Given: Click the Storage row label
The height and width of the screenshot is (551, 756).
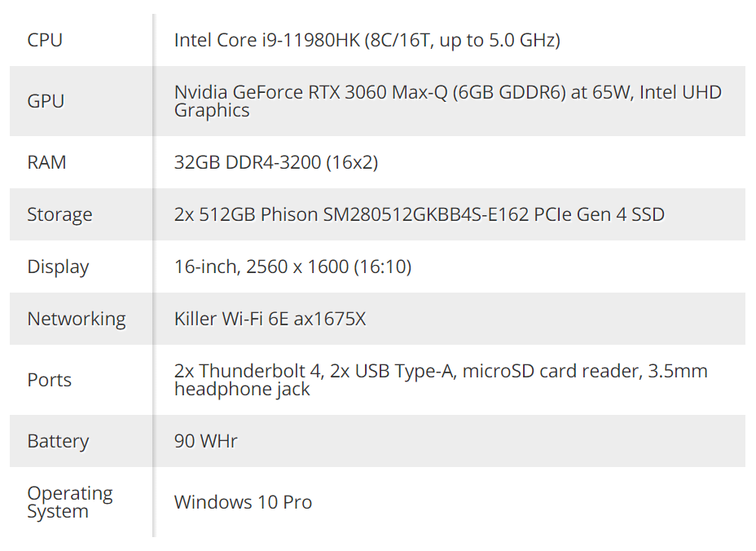Looking at the screenshot, I should (59, 214).
